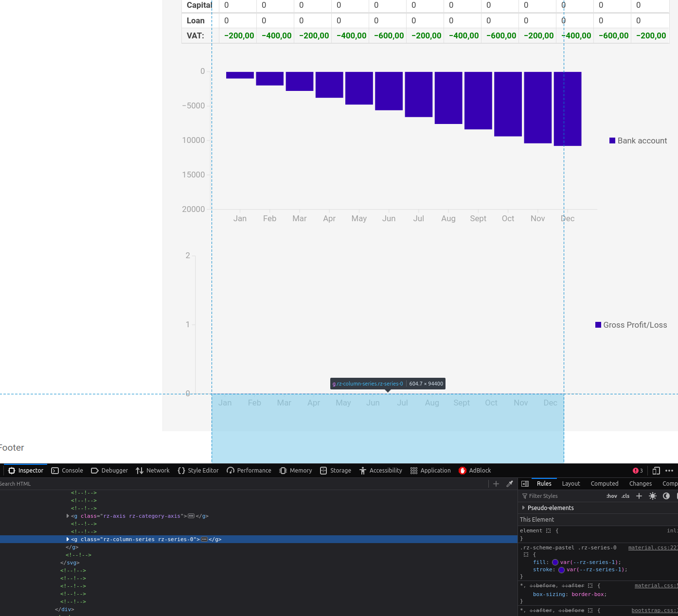Click the red error count badge
678x616 pixels.
(638, 471)
